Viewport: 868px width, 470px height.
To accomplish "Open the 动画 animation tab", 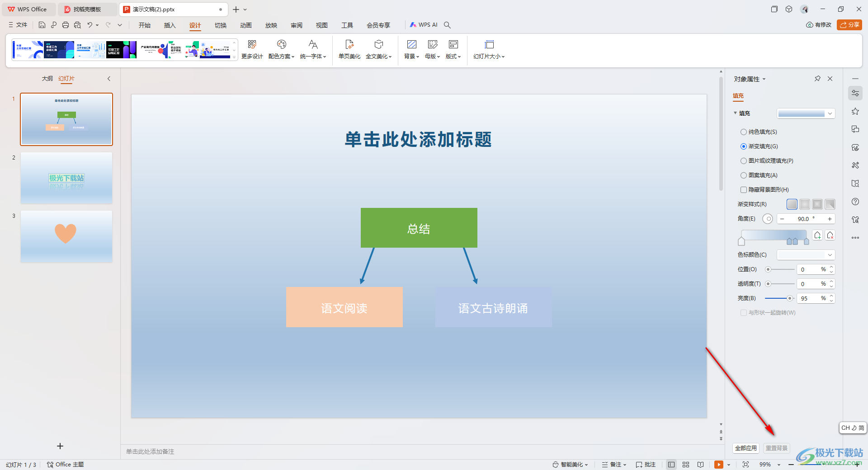I will [246, 25].
